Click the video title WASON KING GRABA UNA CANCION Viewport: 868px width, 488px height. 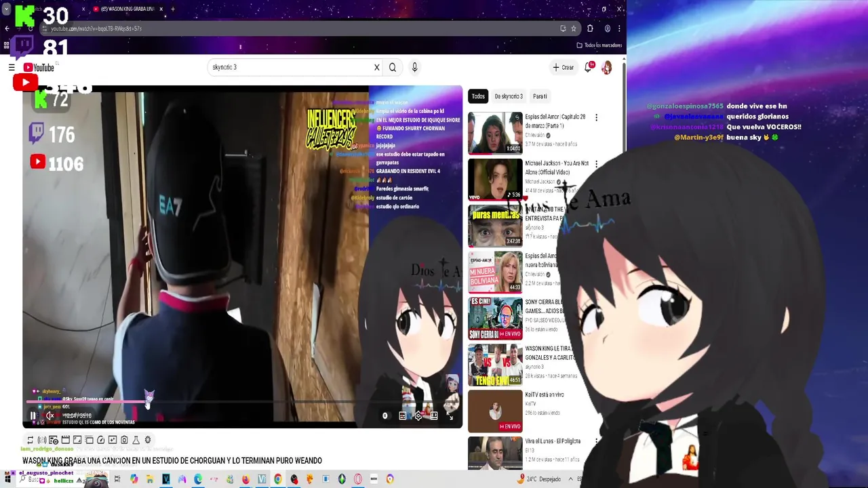coord(172,461)
